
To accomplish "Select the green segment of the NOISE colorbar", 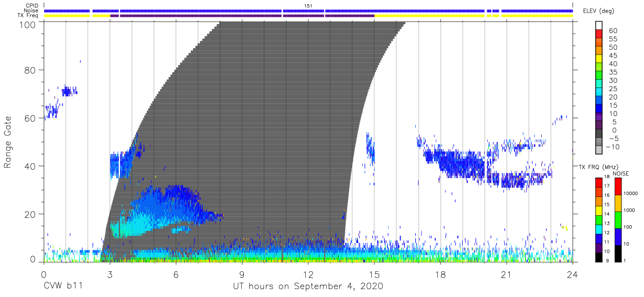I will (x=618, y=220).
